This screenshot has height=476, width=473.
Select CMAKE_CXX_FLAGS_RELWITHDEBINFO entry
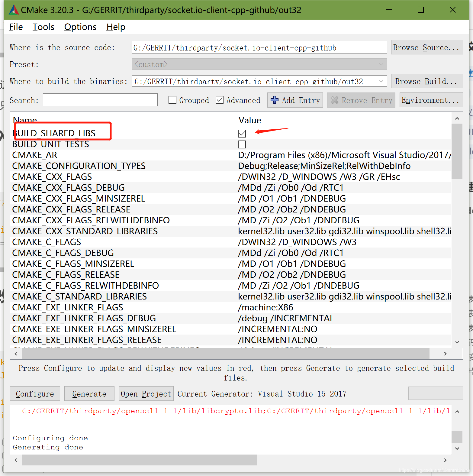(91, 220)
